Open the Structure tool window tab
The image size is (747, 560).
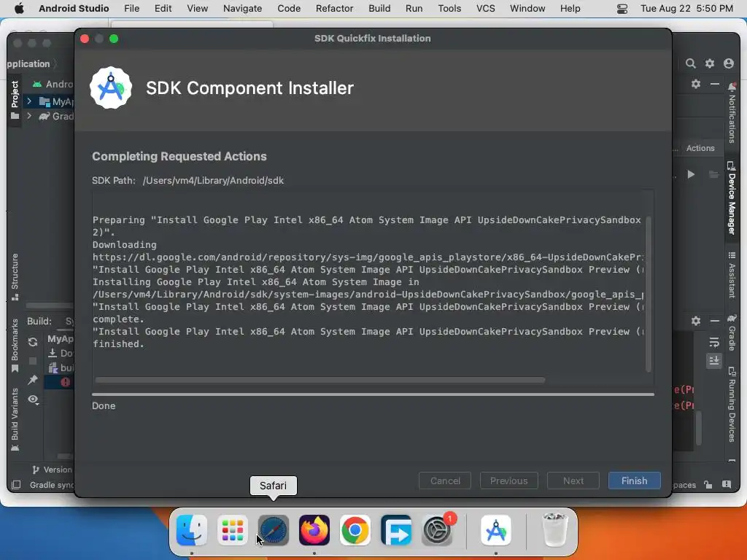[15, 277]
